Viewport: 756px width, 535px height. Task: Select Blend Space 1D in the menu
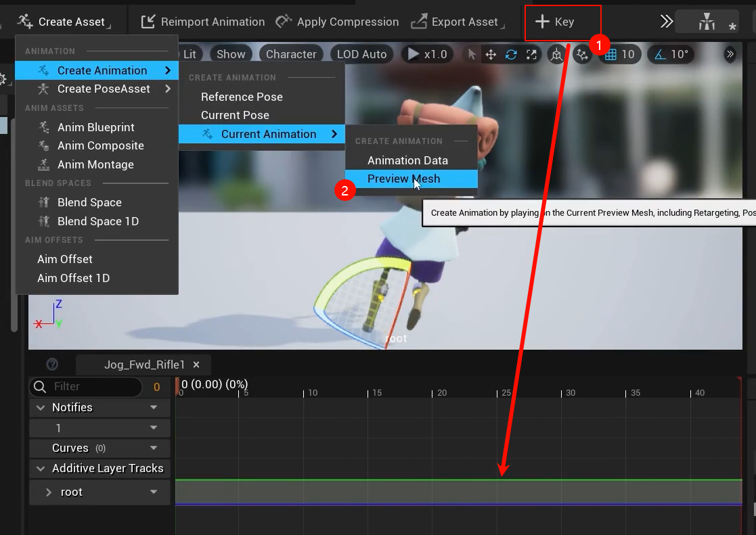pyautogui.click(x=97, y=221)
